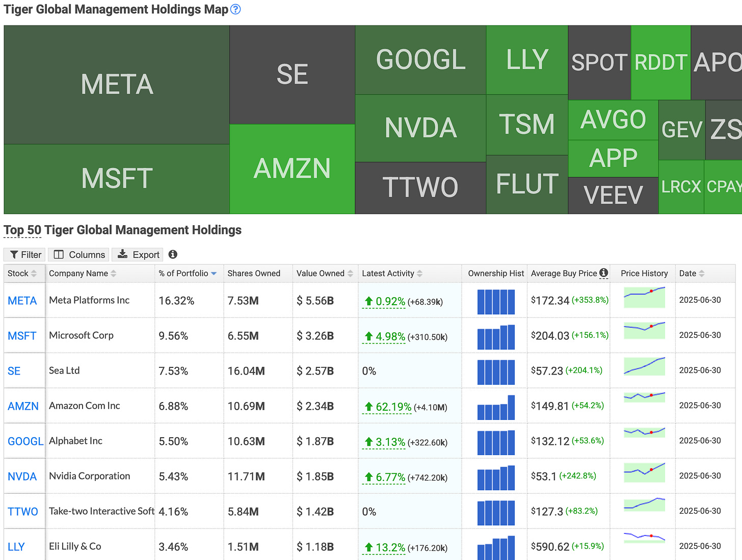
Task: Click NVDA ownership history bar chart
Action: click(496, 477)
